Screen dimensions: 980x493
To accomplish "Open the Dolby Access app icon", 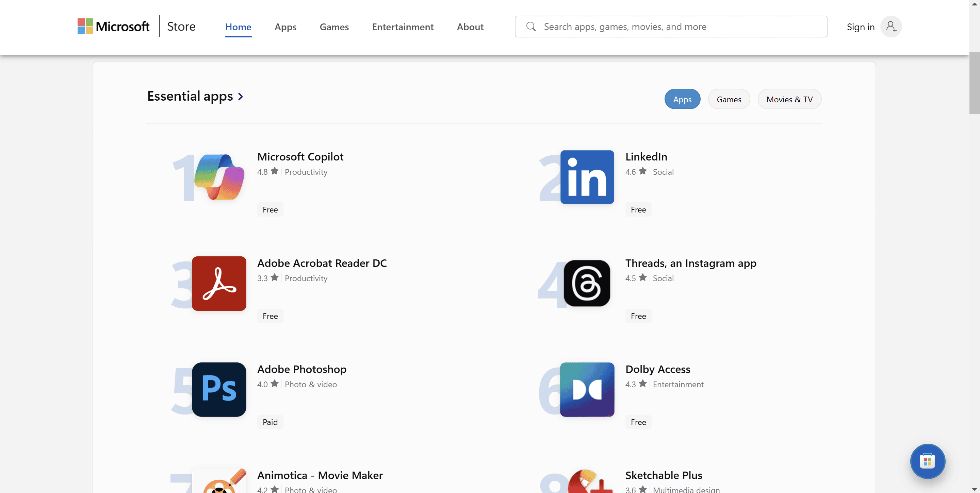I will click(x=587, y=389).
